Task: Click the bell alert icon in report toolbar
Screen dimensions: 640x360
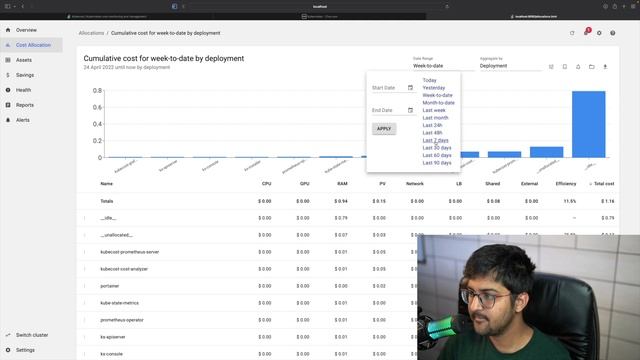Action: pos(578,67)
